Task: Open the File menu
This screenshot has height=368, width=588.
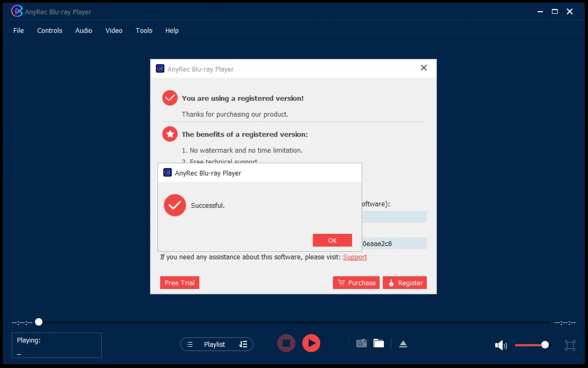Action: (19, 31)
